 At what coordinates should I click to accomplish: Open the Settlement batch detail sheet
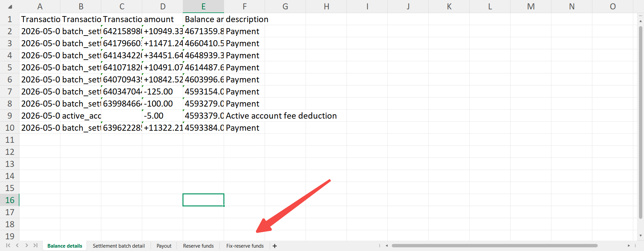tap(119, 246)
